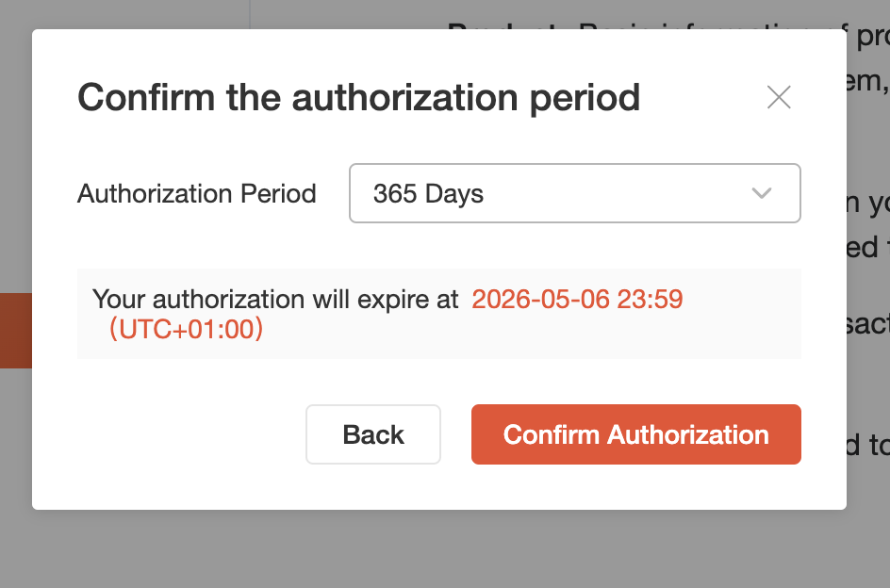890x588 pixels.
Task: Click the expiry date "2026-05-06 23:59"
Action: [x=577, y=300]
